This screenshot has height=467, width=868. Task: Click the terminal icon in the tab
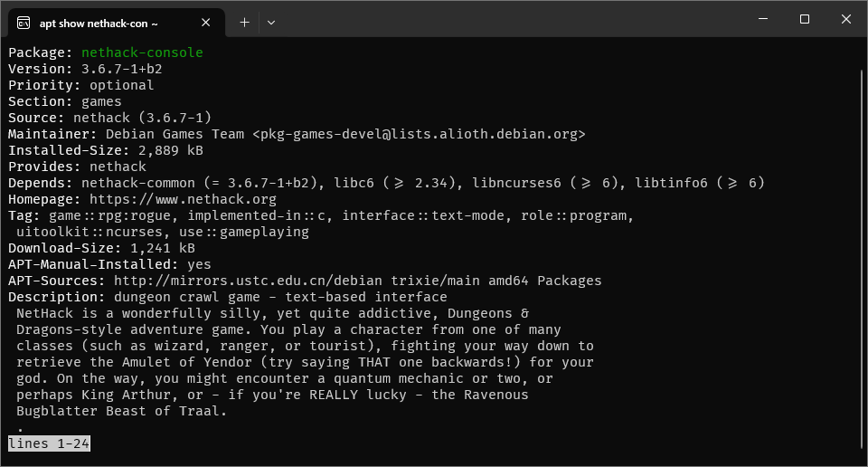tap(24, 23)
